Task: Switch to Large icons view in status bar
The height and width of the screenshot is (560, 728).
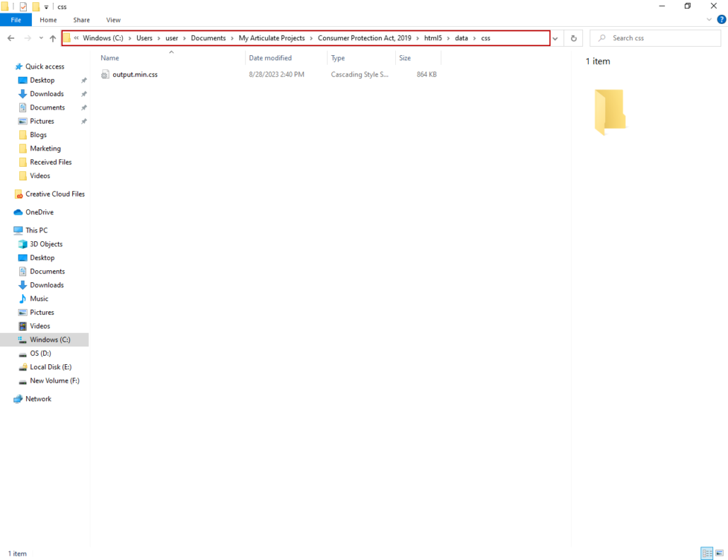Action: pyautogui.click(x=720, y=553)
